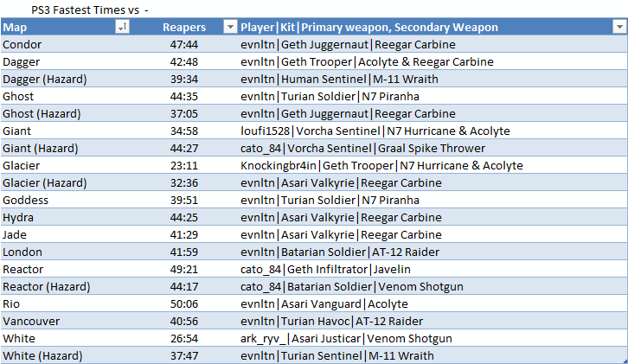Select 'cato_84|Geth Infiltrator|Javelin' cell
628x364 pixels.
[x=433, y=269]
